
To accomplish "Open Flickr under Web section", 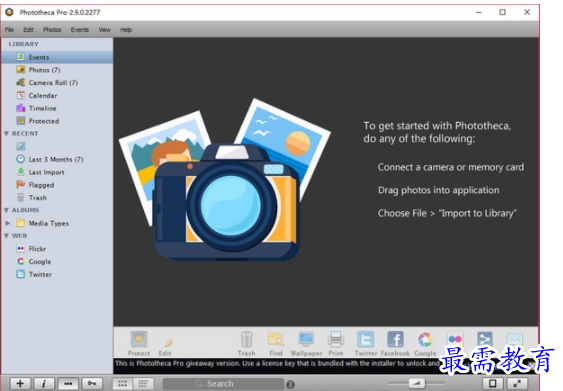I will pos(57,249).
